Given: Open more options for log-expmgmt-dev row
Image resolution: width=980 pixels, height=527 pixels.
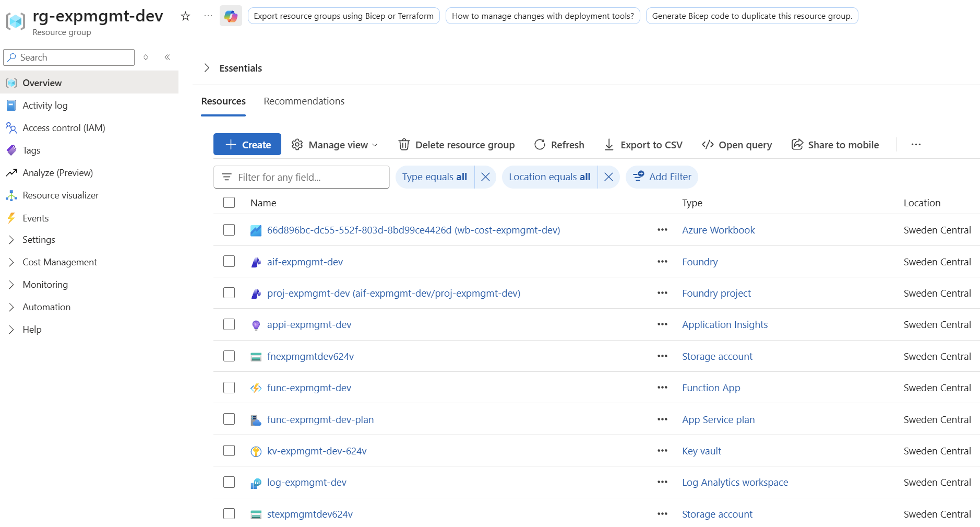Looking at the screenshot, I should coord(662,482).
